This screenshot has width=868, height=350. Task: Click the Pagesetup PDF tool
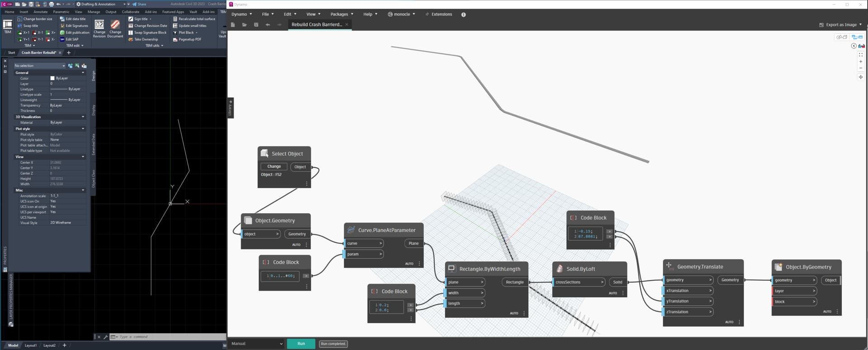(187, 39)
